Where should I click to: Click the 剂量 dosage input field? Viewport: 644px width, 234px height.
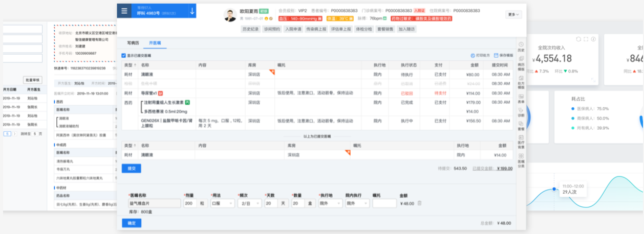coord(190,203)
